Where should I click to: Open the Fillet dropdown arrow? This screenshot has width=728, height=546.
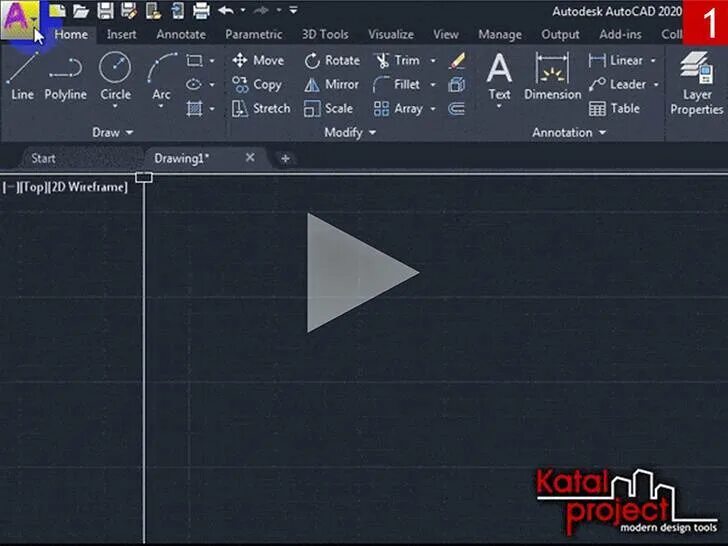(x=433, y=84)
